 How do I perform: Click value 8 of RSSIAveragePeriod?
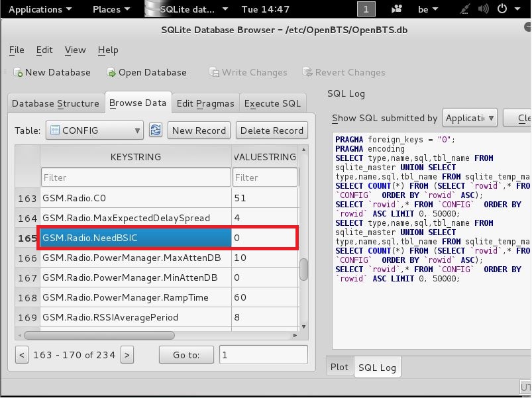(264, 317)
